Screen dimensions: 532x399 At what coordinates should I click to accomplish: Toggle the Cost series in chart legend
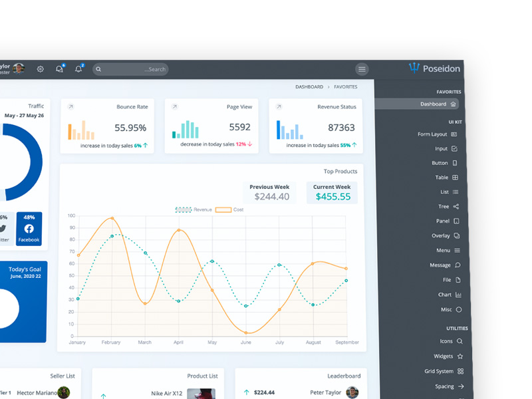229,209
